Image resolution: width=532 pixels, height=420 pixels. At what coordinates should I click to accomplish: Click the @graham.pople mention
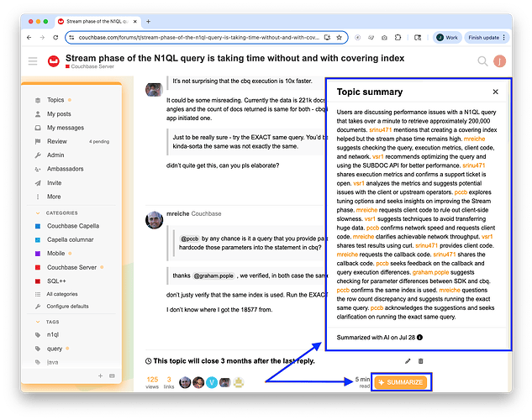point(213,276)
